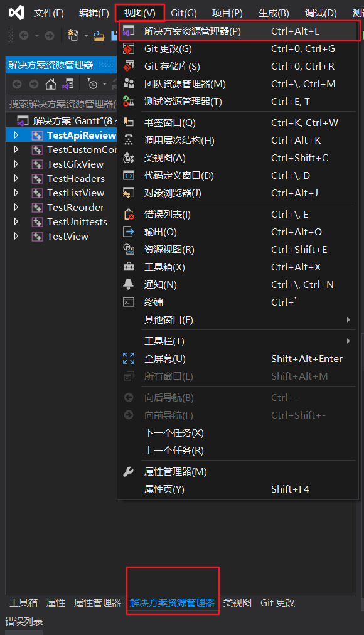Expand the TestView project node arrow
364x635 pixels.
[x=16, y=236]
